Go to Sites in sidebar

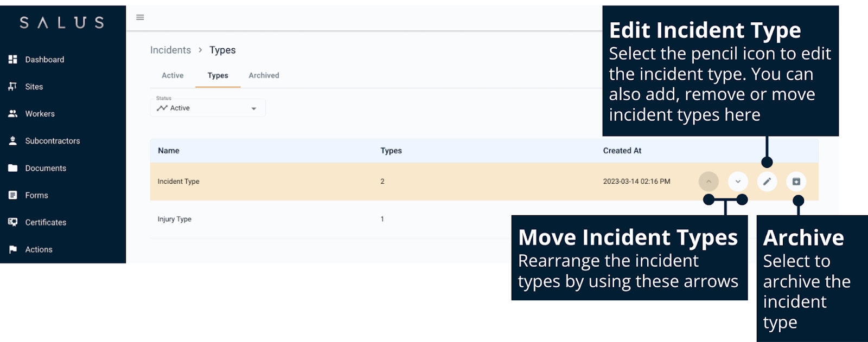click(x=34, y=87)
